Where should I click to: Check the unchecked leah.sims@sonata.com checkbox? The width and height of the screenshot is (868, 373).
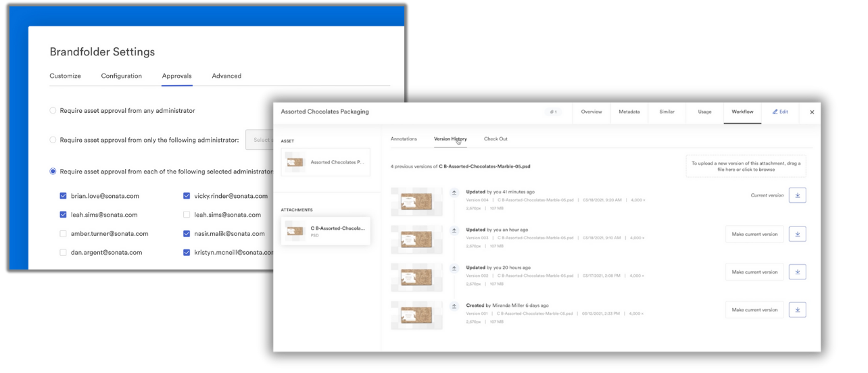click(x=187, y=215)
